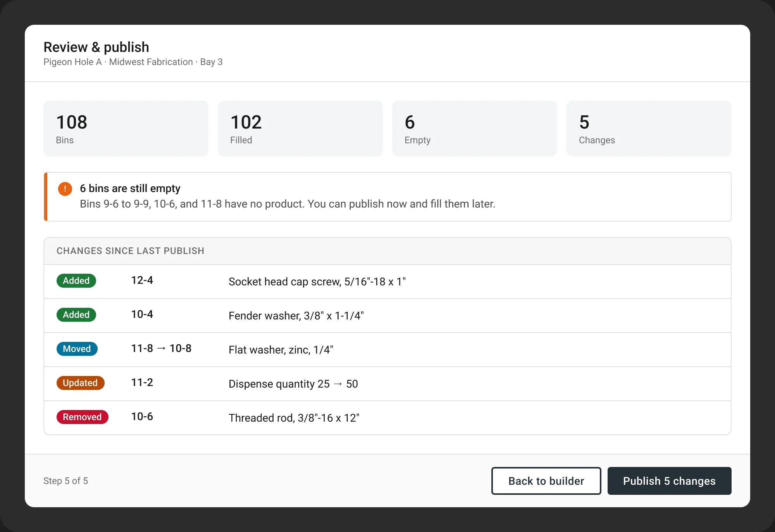775x532 pixels.
Task: Click the "6 bins are still empty" heading
Action: 130,189
